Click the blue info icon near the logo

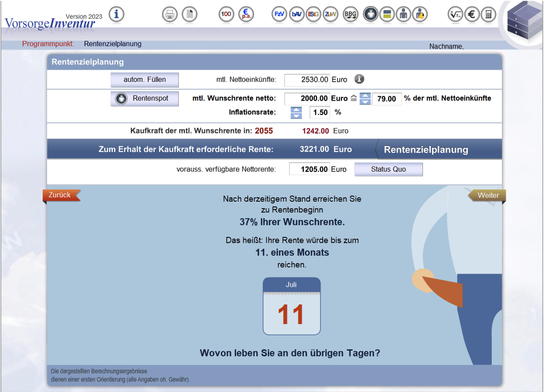pos(116,14)
